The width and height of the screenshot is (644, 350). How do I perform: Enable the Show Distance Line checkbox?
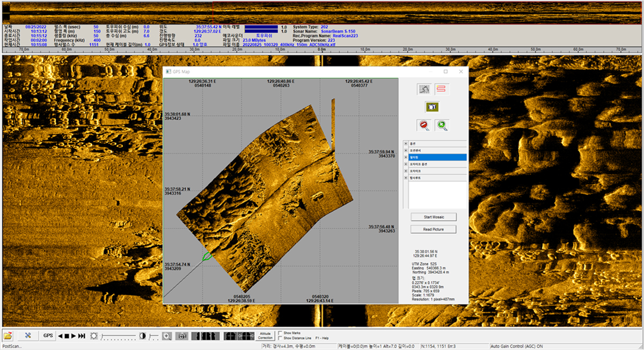[x=280, y=338]
